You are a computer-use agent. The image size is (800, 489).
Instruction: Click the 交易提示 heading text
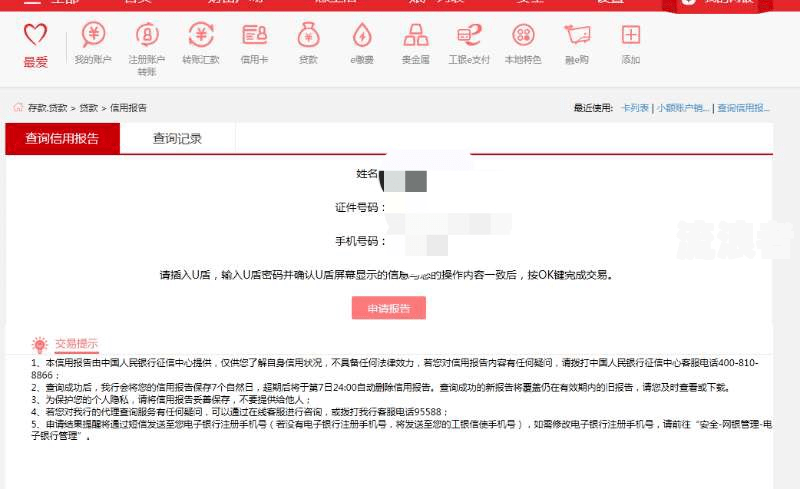click(x=76, y=344)
